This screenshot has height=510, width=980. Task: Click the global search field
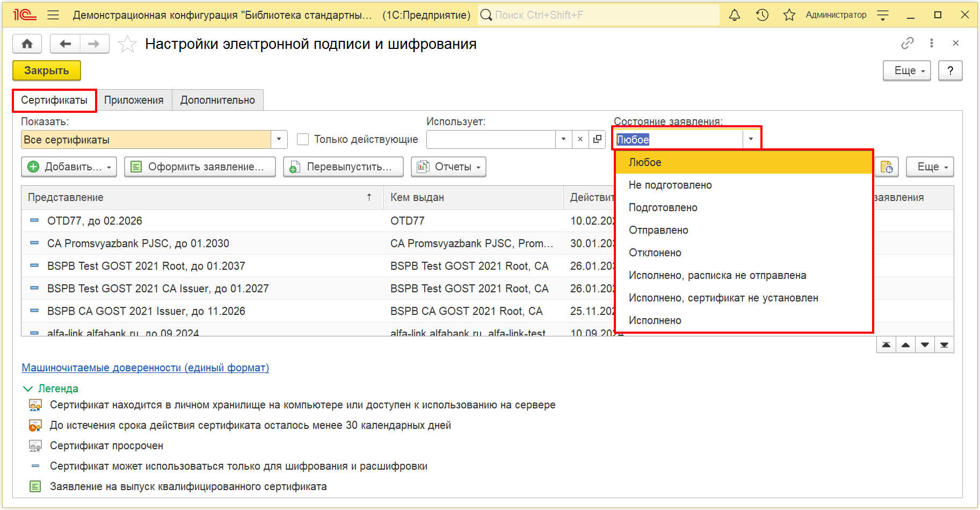pyautogui.click(x=599, y=15)
